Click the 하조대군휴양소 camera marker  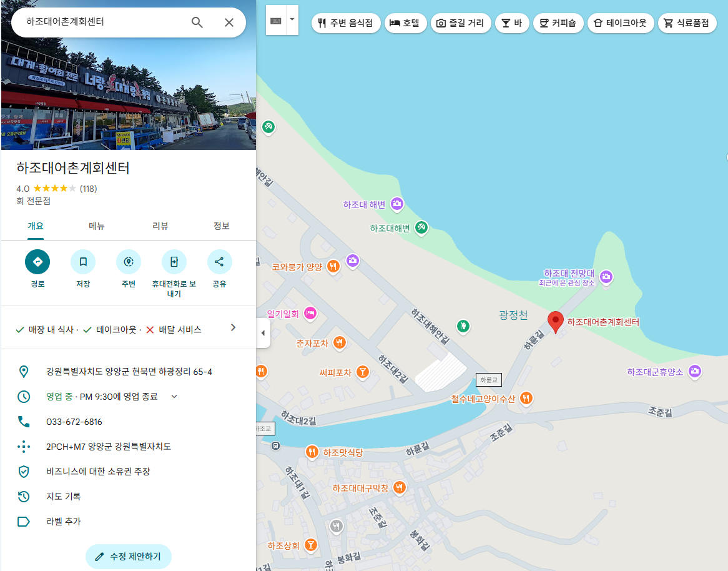(x=694, y=371)
